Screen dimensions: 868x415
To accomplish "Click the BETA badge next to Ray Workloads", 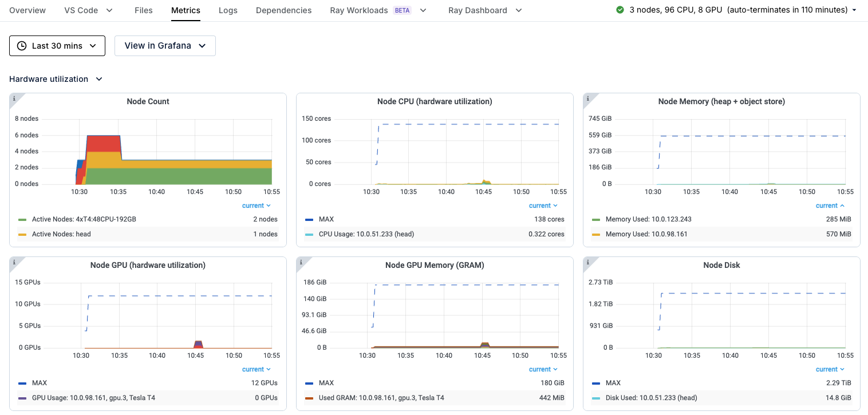I will point(403,10).
